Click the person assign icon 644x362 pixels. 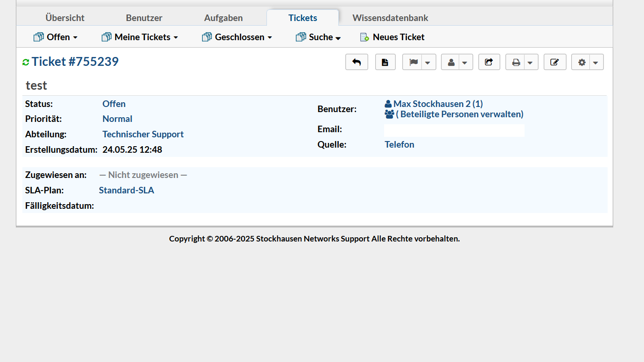451,62
